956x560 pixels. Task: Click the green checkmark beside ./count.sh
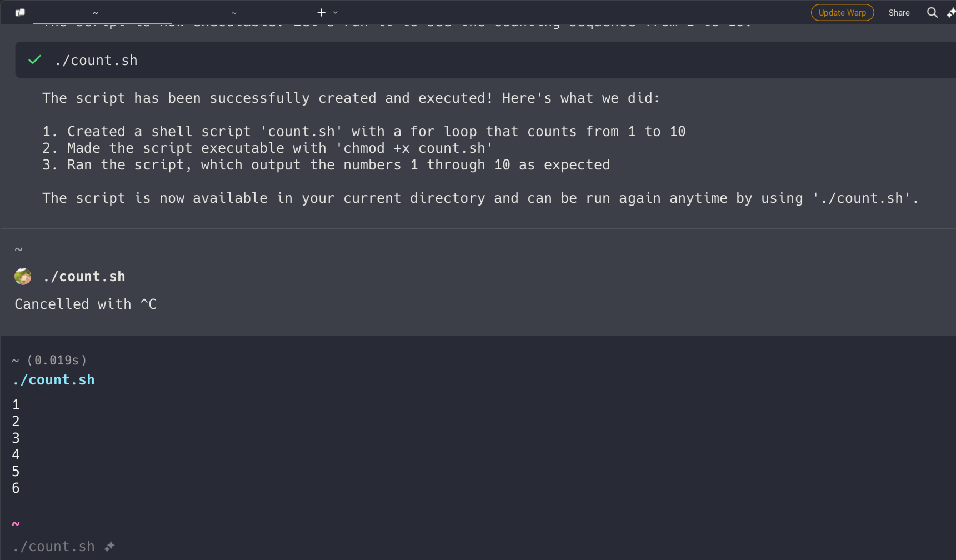click(x=34, y=59)
